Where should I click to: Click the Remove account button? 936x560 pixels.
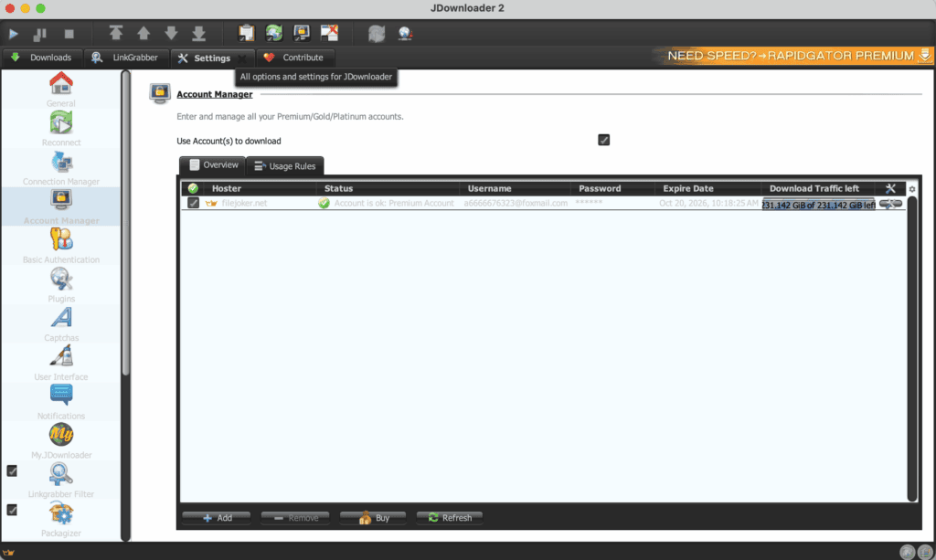point(295,518)
